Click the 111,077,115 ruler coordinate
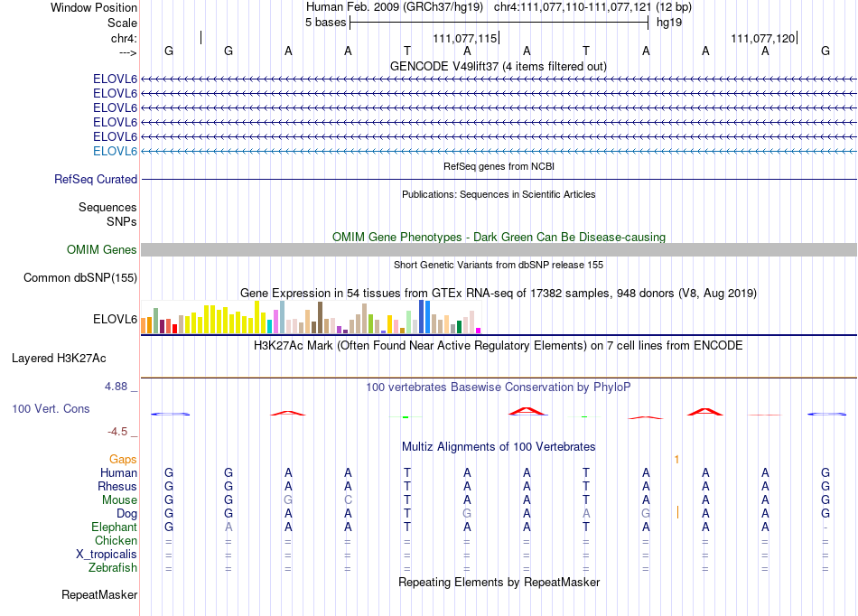The width and height of the screenshot is (858, 616). click(x=464, y=38)
